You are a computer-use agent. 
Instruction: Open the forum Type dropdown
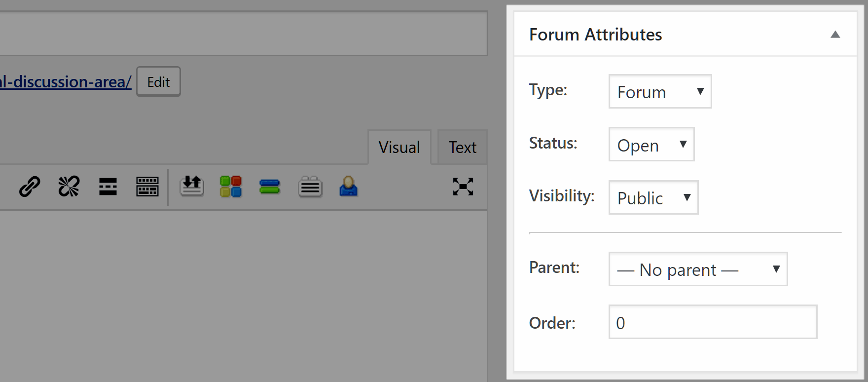660,91
